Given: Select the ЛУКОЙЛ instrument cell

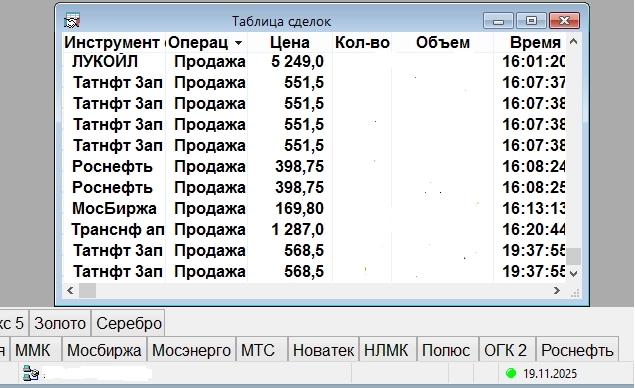Looking at the screenshot, I should [105, 62].
